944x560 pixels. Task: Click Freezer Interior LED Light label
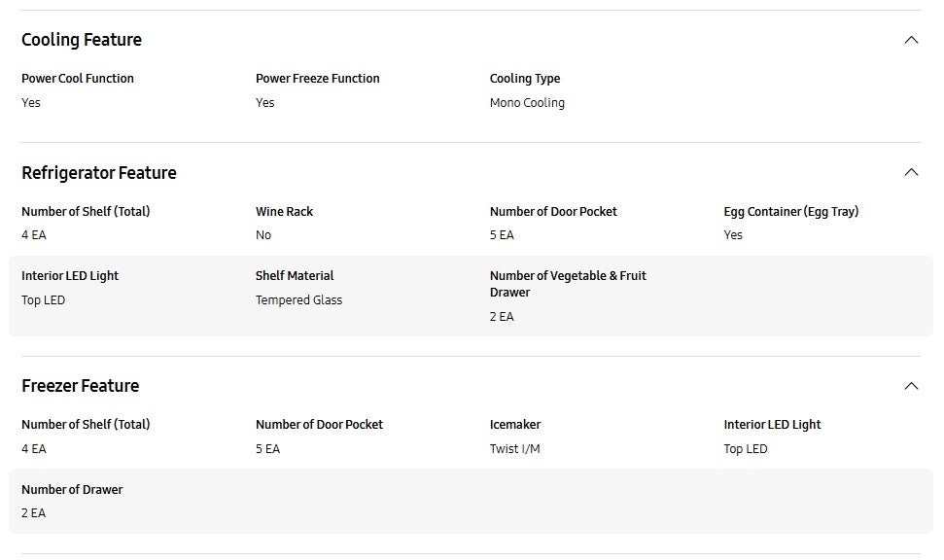pos(773,425)
